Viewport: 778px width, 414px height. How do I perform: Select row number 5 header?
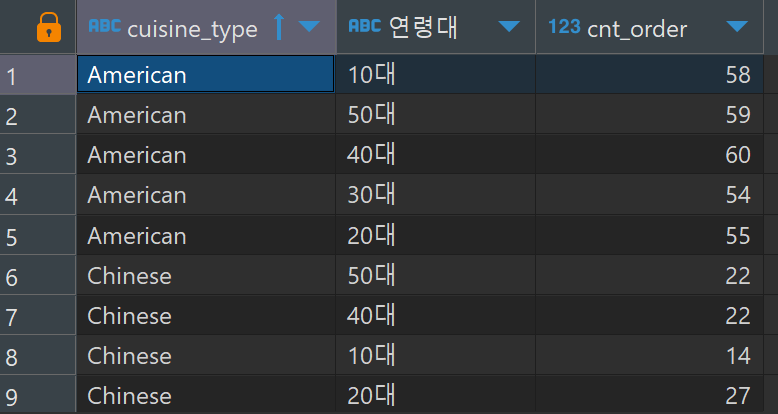38,235
